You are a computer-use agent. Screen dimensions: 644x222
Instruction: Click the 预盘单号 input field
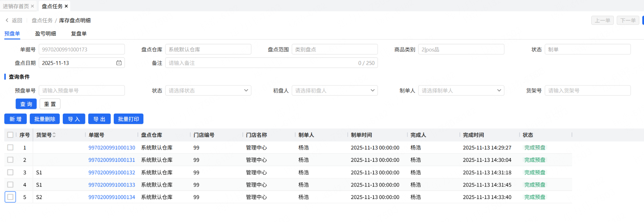click(x=82, y=91)
